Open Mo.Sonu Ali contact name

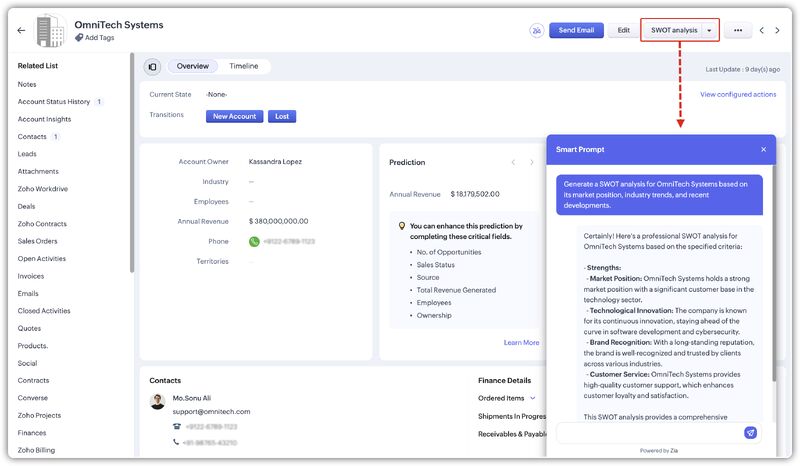191,398
